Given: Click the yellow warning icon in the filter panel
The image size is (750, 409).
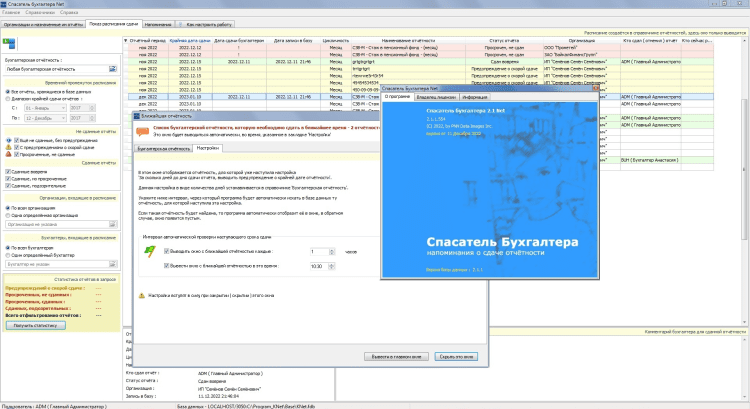Looking at the screenshot, I should point(8,147).
